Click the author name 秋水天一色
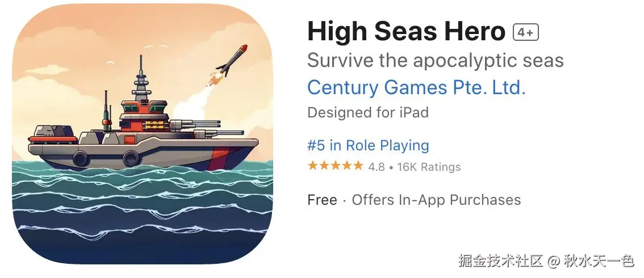644x278 pixels. pos(599,261)
